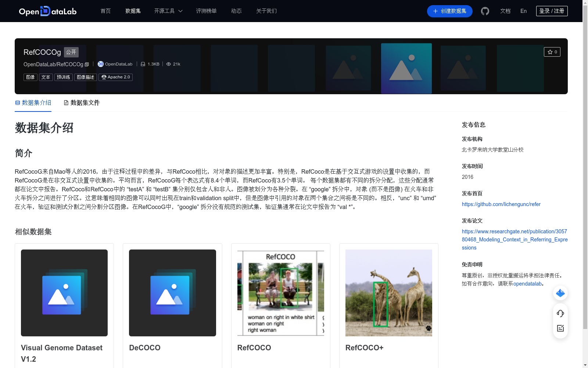Screen dimensions: 588x368
Task: Click the 北卡罗来纳大学教堂山分校 text
Action: point(492,150)
